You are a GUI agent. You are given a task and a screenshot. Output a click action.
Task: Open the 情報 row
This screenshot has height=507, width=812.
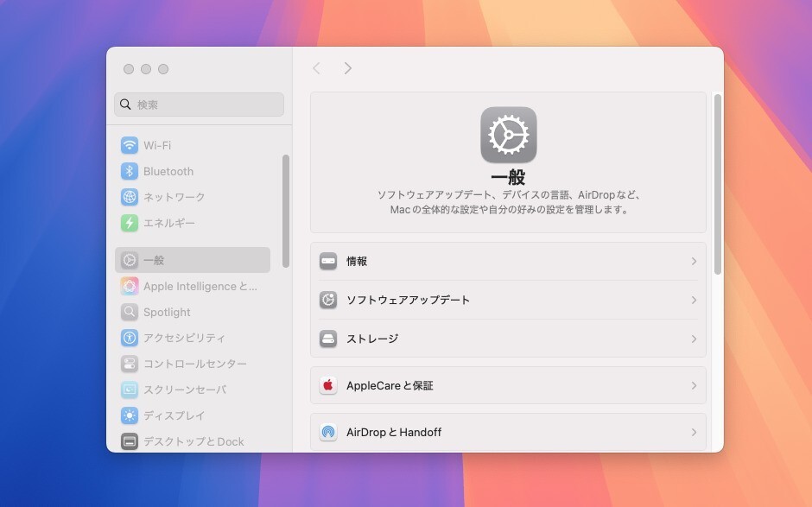508,261
